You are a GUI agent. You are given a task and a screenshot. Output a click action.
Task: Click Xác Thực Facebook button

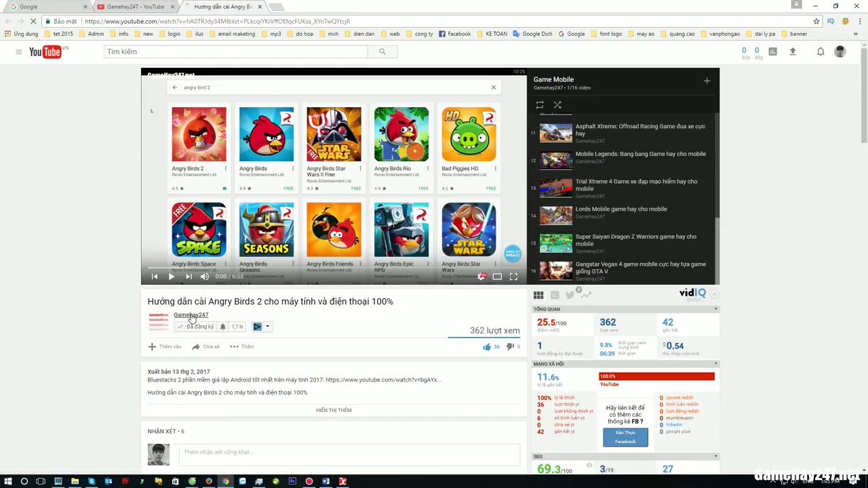pos(625,437)
